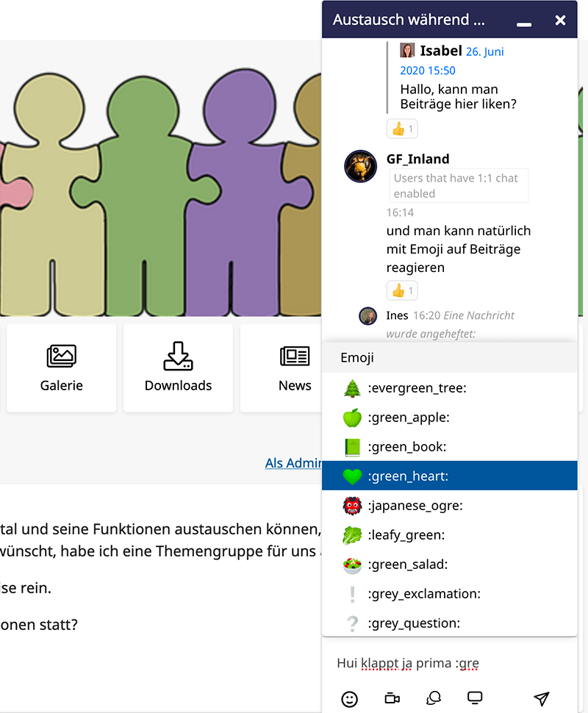Toggle the thumbs-up reaction on Isabel's message
Image resolution: width=588 pixels, height=713 pixels.
(x=402, y=128)
